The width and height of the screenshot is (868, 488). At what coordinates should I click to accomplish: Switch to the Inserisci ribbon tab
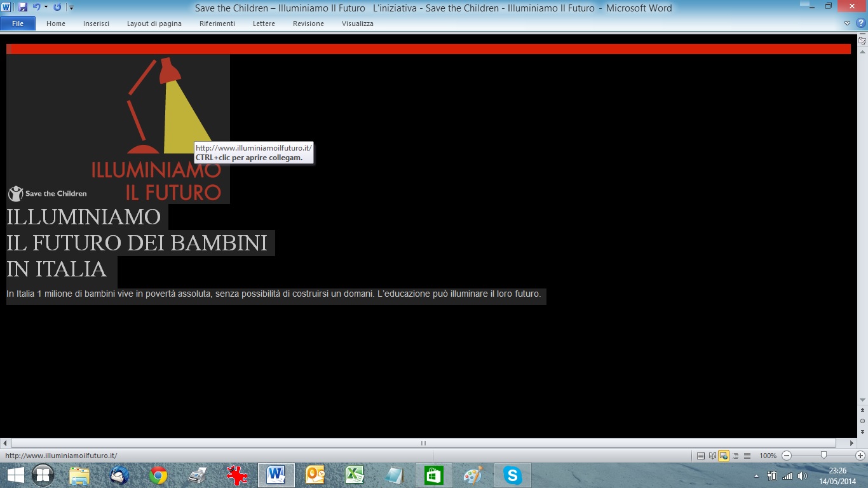coord(96,24)
